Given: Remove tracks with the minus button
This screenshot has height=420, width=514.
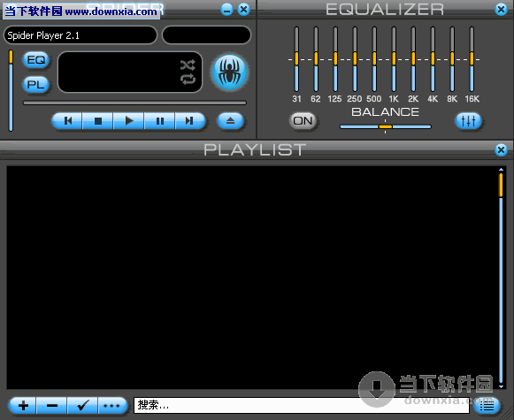Looking at the screenshot, I should 52,406.
